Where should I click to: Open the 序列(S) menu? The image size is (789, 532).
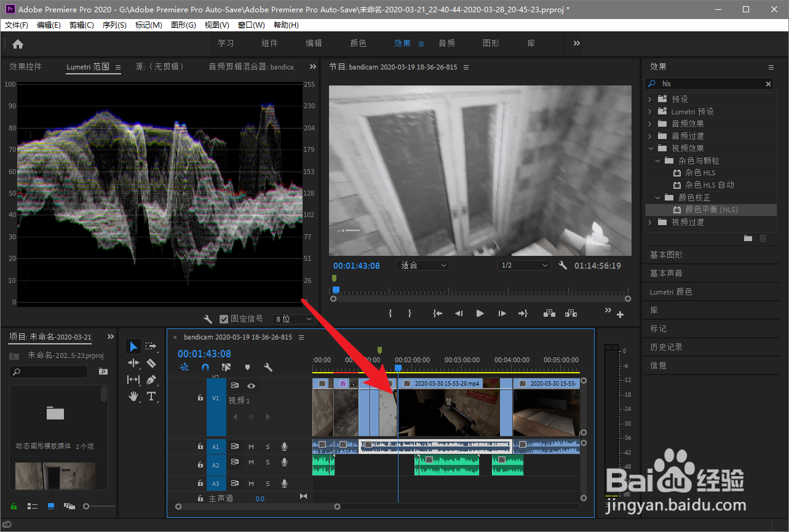point(114,25)
